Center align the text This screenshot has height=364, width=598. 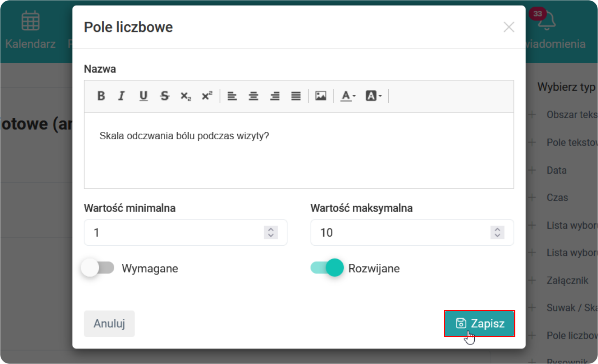[253, 96]
